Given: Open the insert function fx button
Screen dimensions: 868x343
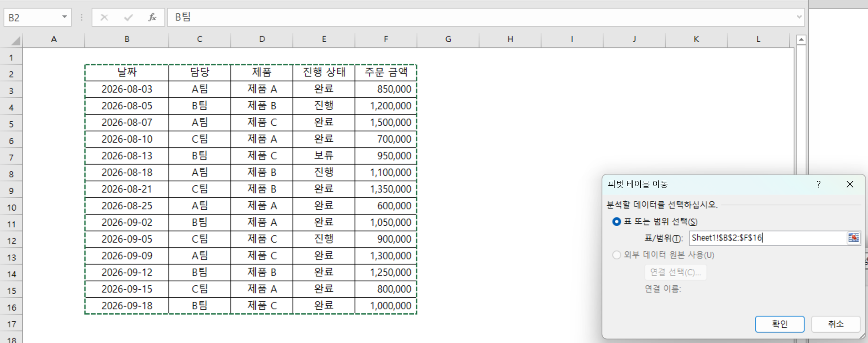Looking at the screenshot, I should click(x=152, y=17).
